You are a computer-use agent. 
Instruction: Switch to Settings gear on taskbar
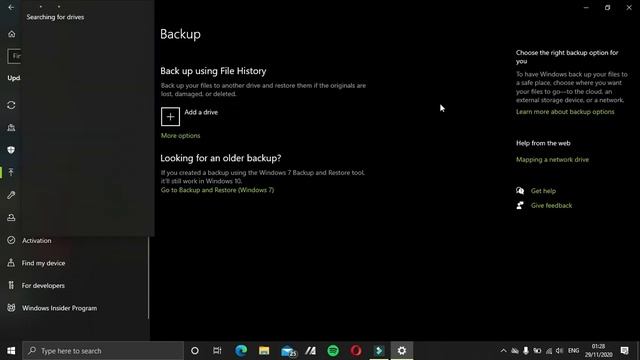point(402,351)
